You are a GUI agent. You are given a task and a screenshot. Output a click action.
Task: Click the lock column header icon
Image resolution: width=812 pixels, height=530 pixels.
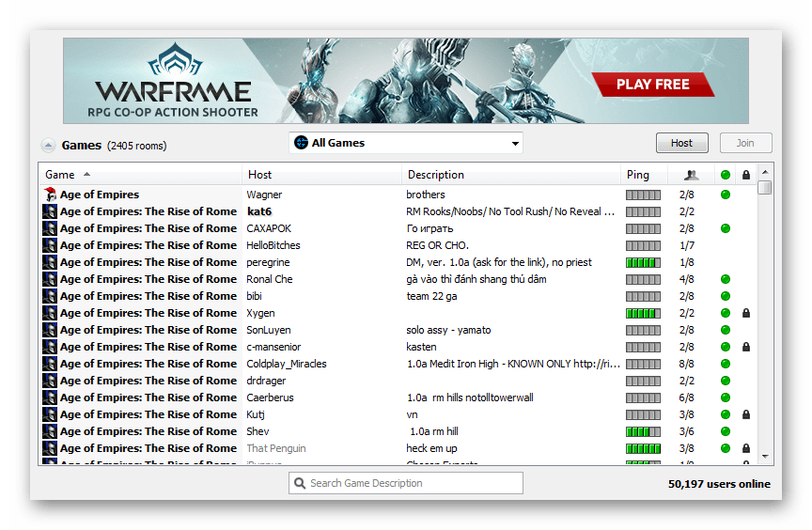click(x=746, y=175)
